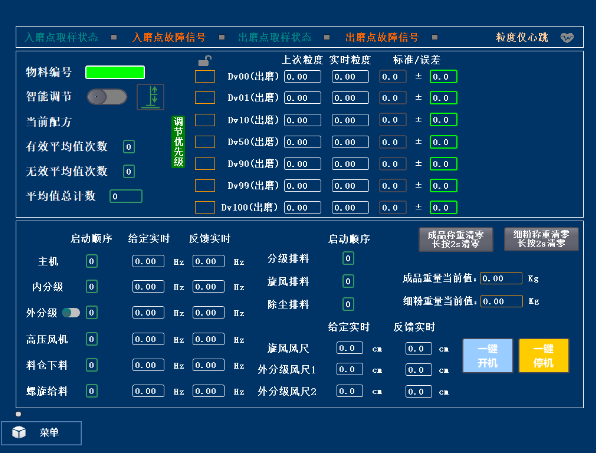Click the green 调节优先级 label
Screen dimensions: 596x453
click(178, 142)
